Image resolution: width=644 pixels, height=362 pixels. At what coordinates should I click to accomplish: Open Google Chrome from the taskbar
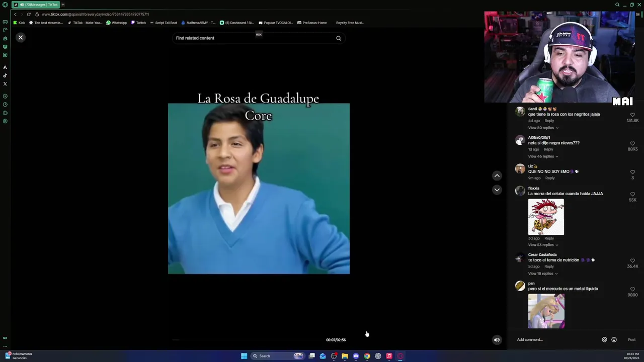[x=367, y=356]
